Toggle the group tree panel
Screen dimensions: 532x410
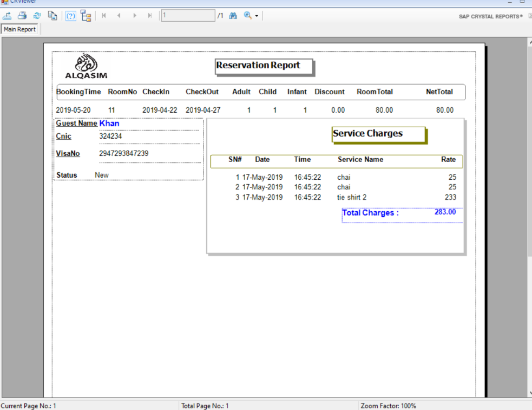click(86, 16)
